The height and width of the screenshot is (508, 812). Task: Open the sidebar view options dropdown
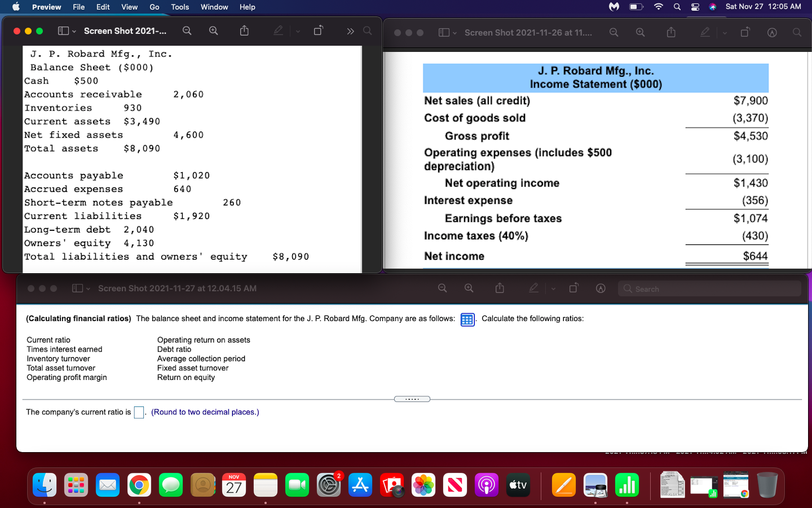(74, 32)
